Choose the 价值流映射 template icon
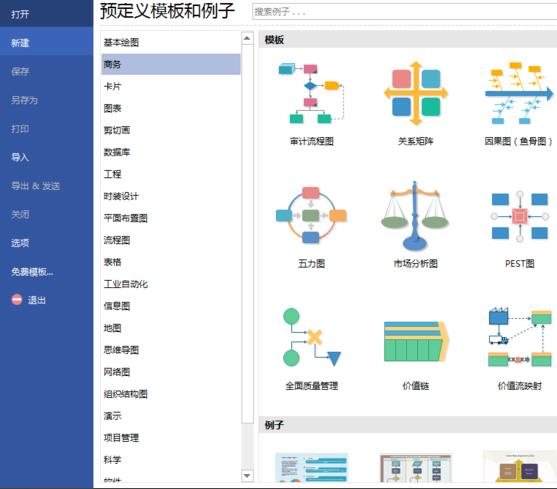The image size is (557, 489). click(520, 337)
